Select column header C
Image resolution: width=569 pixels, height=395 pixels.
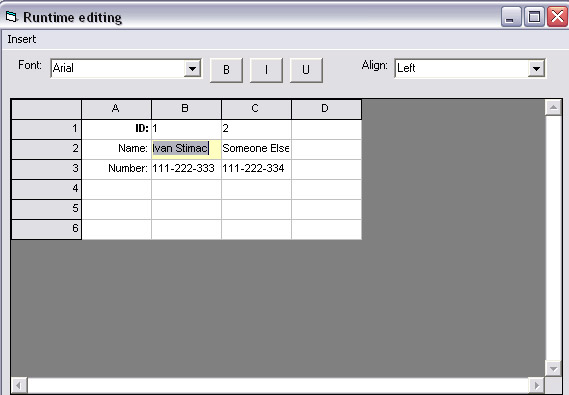click(256, 109)
